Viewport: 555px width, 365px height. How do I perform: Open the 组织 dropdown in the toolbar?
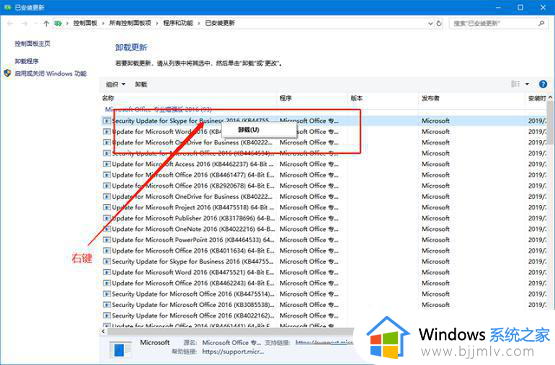[115, 84]
